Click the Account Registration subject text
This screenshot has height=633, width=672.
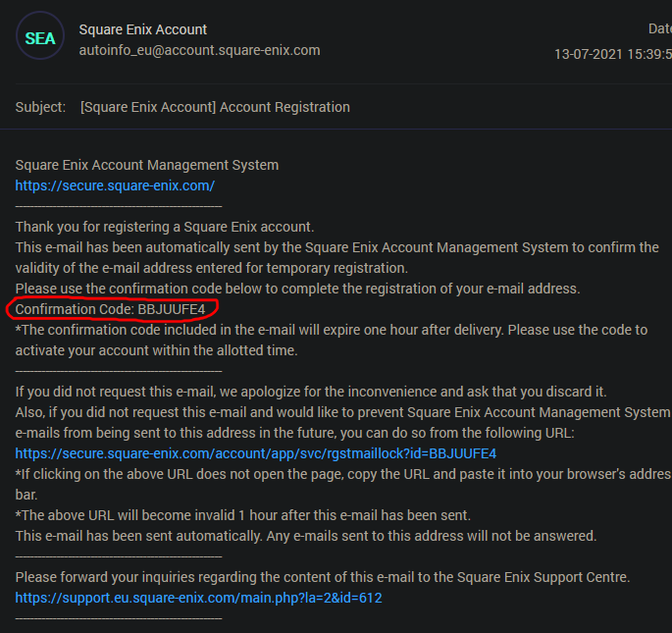click(215, 107)
